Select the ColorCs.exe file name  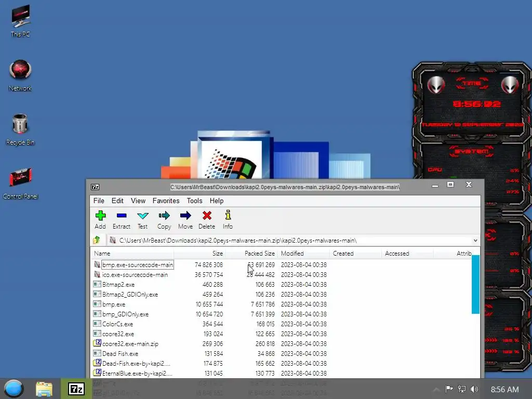pyautogui.click(x=117, y=324)
